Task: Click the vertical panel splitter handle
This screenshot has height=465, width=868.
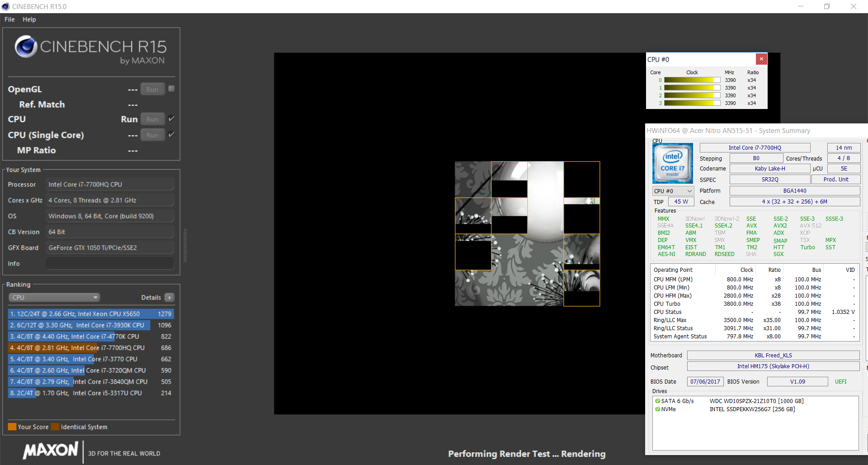Action: 185,245
